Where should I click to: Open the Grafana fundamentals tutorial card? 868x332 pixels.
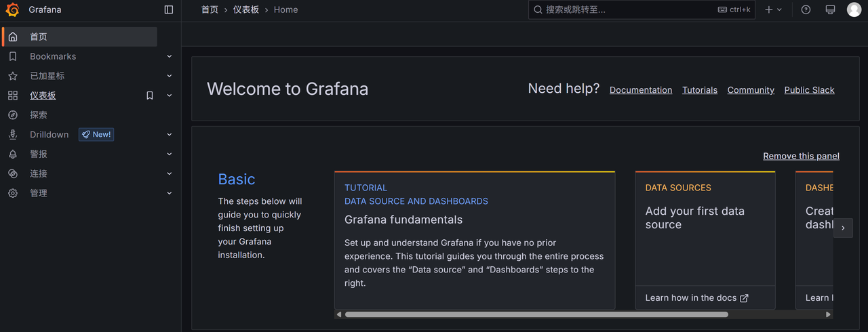click(x=475, y=241)
